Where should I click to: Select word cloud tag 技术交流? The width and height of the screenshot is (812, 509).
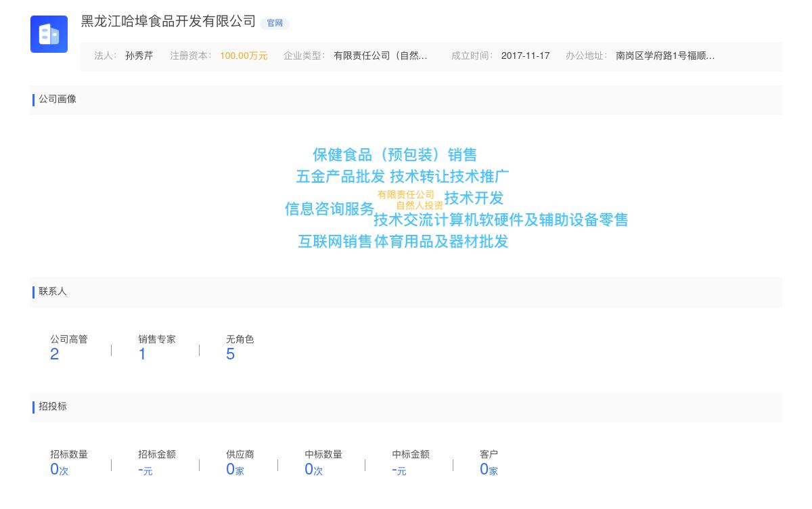click(403, 220)
